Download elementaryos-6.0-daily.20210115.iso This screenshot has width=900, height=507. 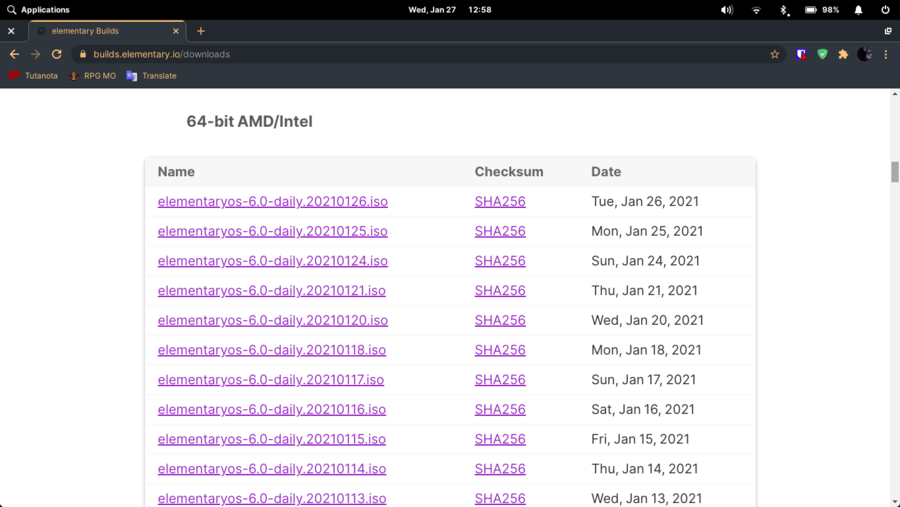tap(271, 439)
